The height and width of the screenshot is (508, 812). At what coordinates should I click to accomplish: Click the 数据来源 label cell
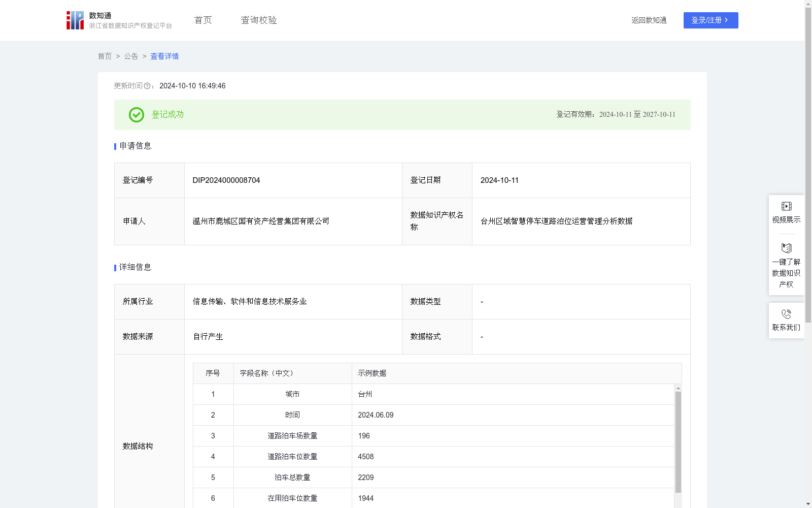[x=149, y=337]
